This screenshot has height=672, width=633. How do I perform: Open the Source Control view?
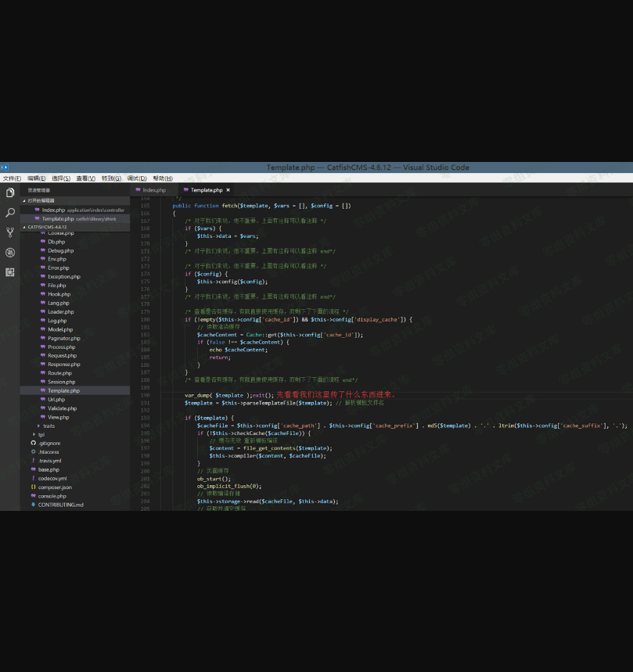click(x=10, y=232)
